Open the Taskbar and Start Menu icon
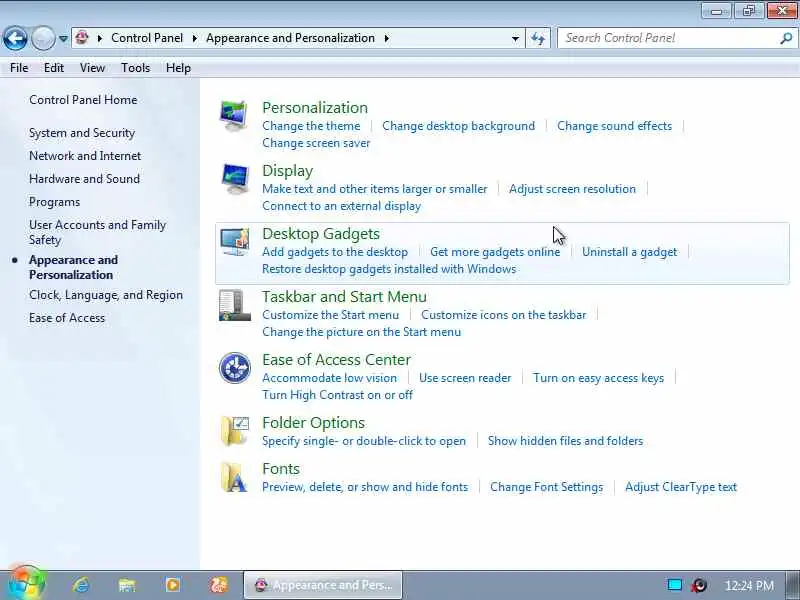 click(x=235, y=305)
